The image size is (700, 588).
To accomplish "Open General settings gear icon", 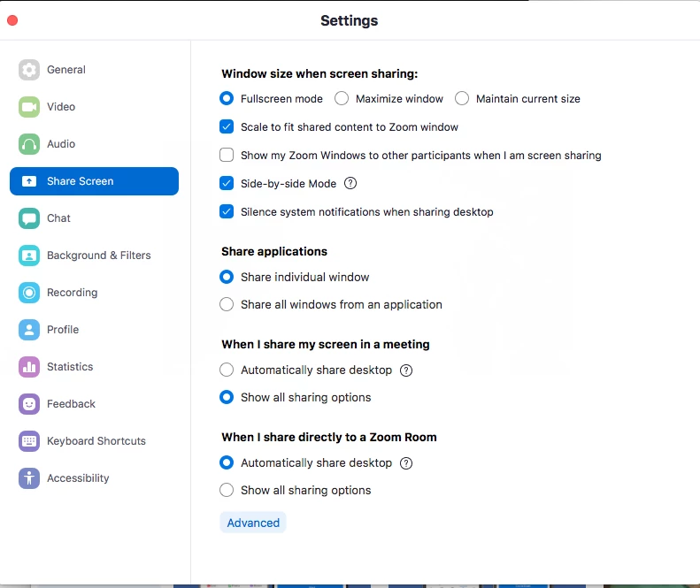I will coord(29,70).
